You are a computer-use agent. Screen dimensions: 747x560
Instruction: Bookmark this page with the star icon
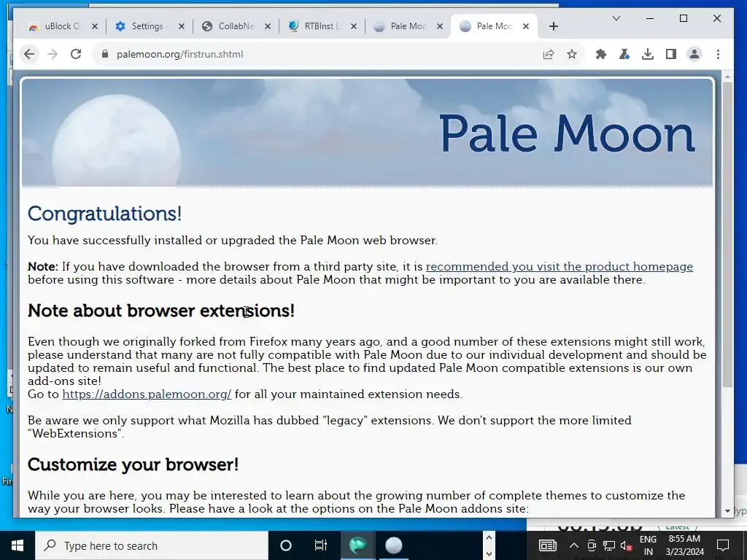572,54
